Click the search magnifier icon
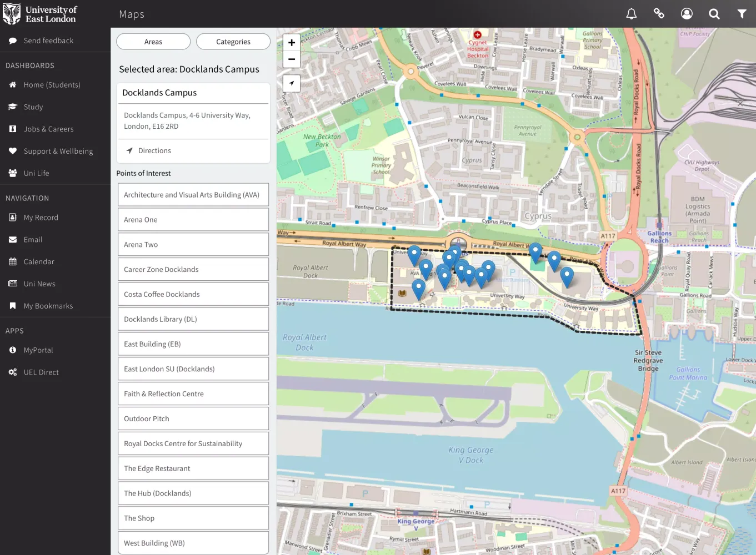The image size is (756, 555). [714, 14]
